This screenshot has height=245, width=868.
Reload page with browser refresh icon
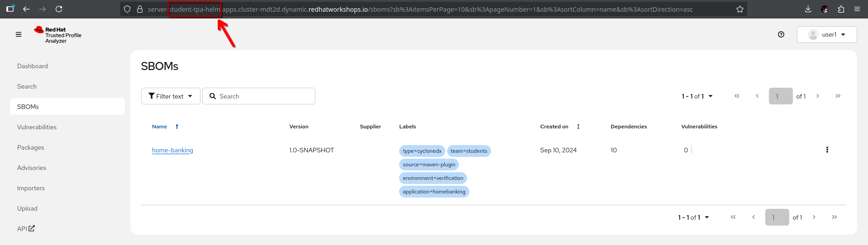[x=59, y=9]
